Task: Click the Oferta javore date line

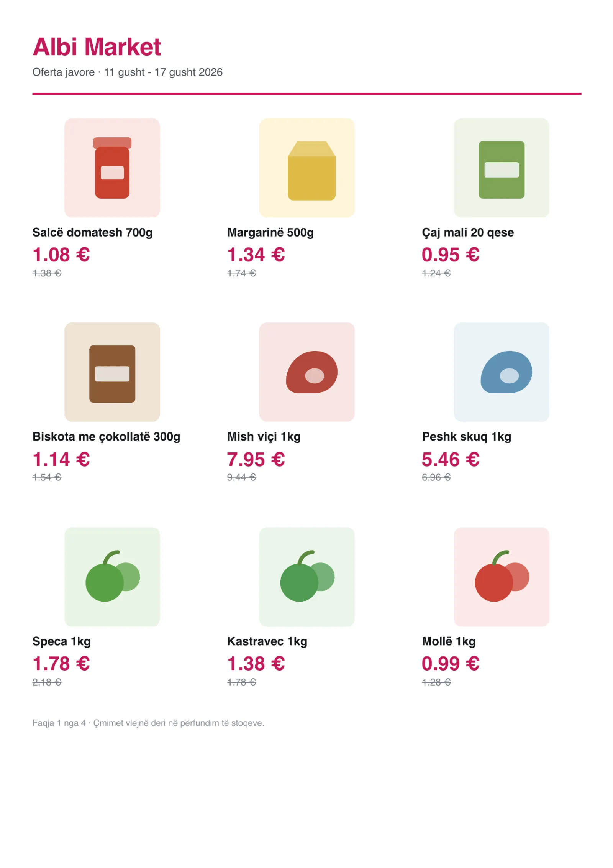Action: pos(127,72)
